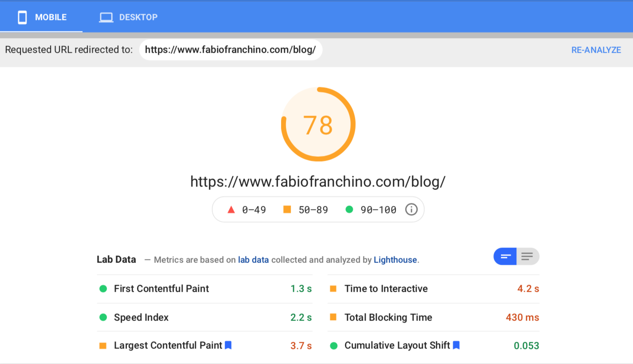The height and width of the screenshot is (364, 633).
Task: Open the lab data link
Action: [x=253, y=260]
